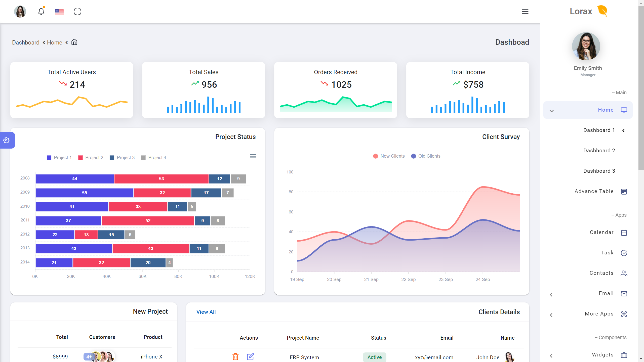Open the Project Status chart menu
Image resolution: width=644 pixels, height=362 pixels.
(253, 156)
